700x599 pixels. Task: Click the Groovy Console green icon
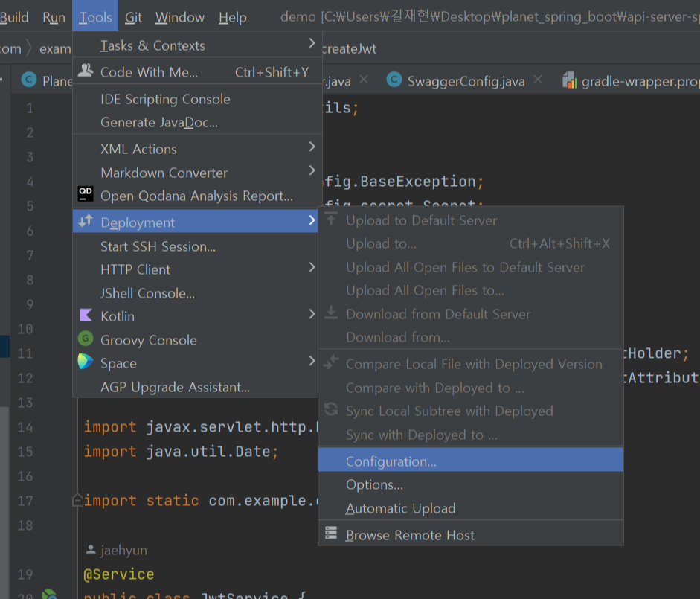coord(86,339)
